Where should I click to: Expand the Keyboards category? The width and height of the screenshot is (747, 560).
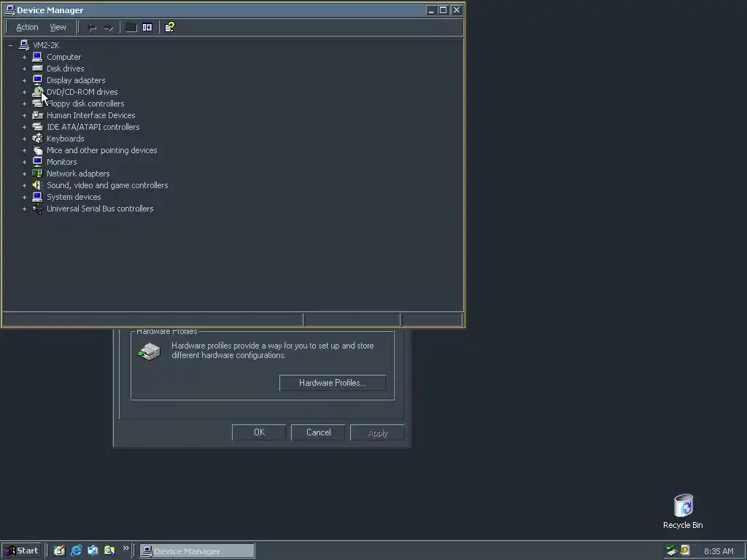[24, 139]
